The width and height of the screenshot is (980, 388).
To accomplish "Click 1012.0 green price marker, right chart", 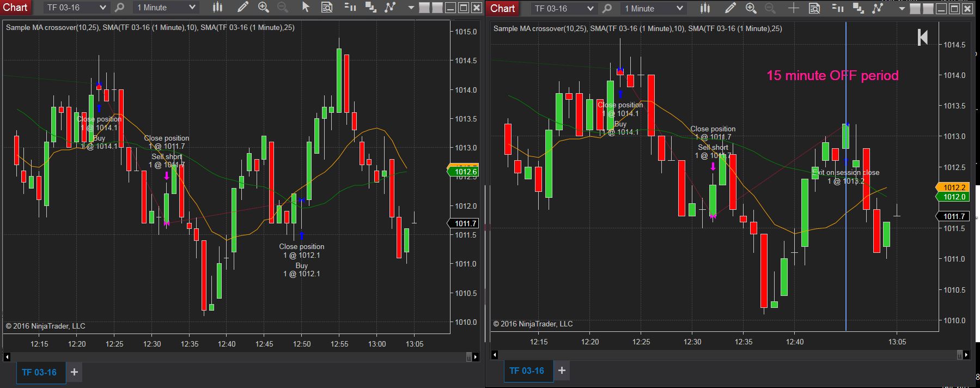I will (x=951, y=197).
